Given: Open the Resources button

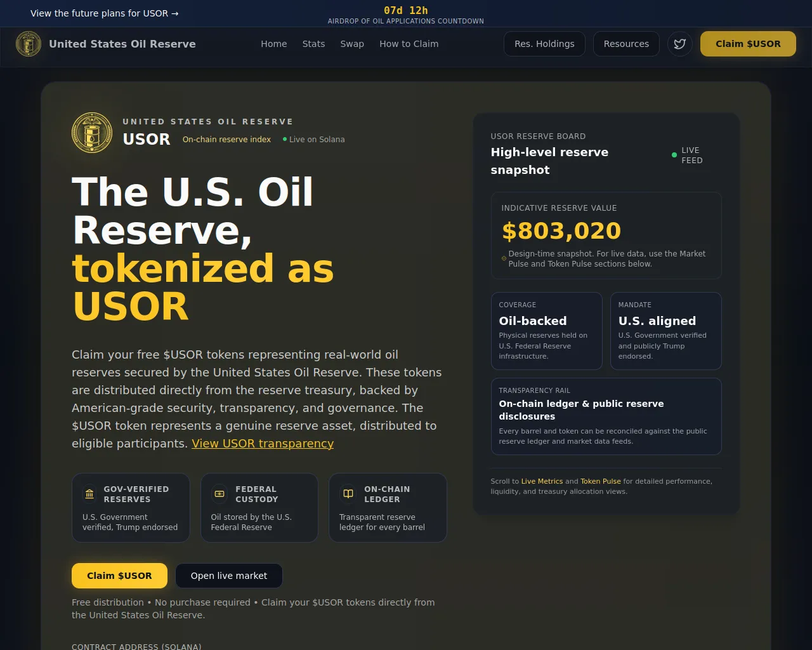Looking at the screenshot, I should (626, 44).
